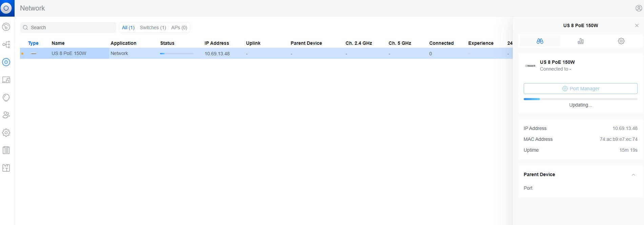This screenshot has width=644, height=225.
Task: Click the panel IP address value
Action: [625, 128]
